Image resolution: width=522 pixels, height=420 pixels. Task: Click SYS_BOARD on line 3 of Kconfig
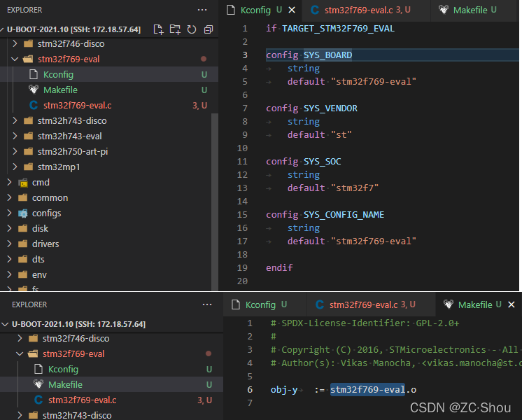pos(327,55)
